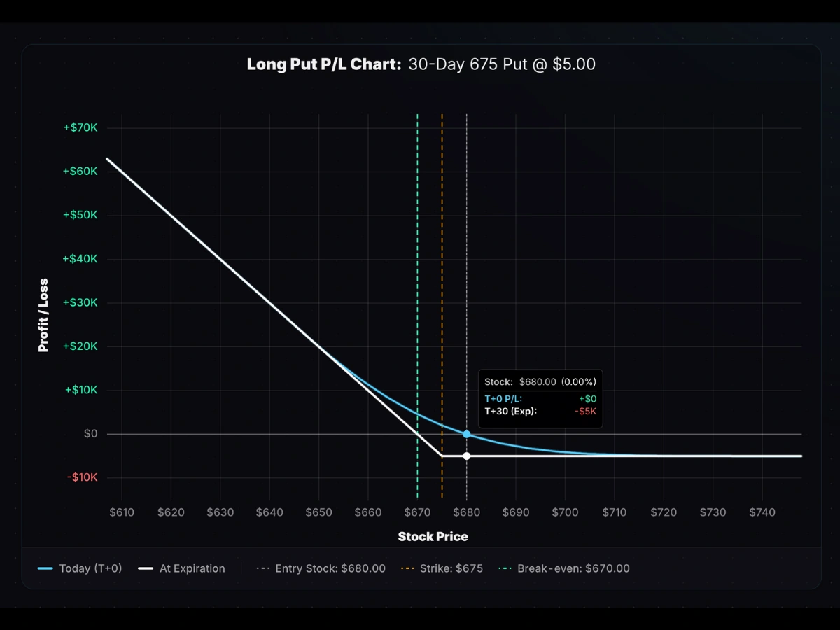Screen dimensions: 840x630
Task: Collapse the T+30 (Exp) tooltip row
Action: point(540,412)
